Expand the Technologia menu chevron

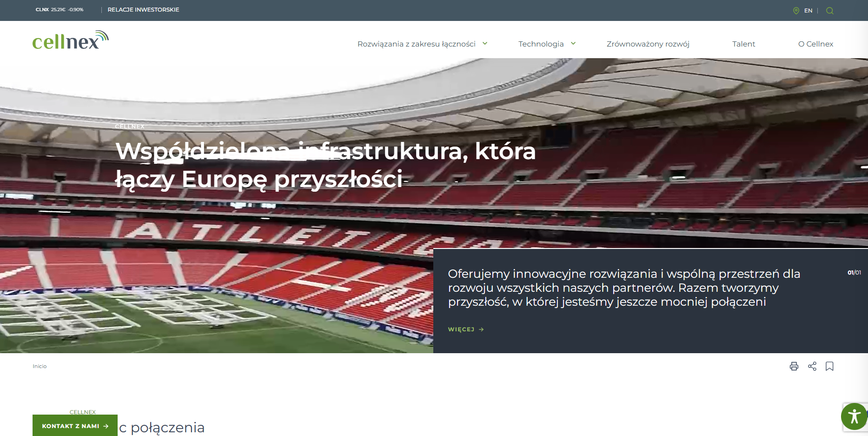pyautogui.click(x=573, y=43)
